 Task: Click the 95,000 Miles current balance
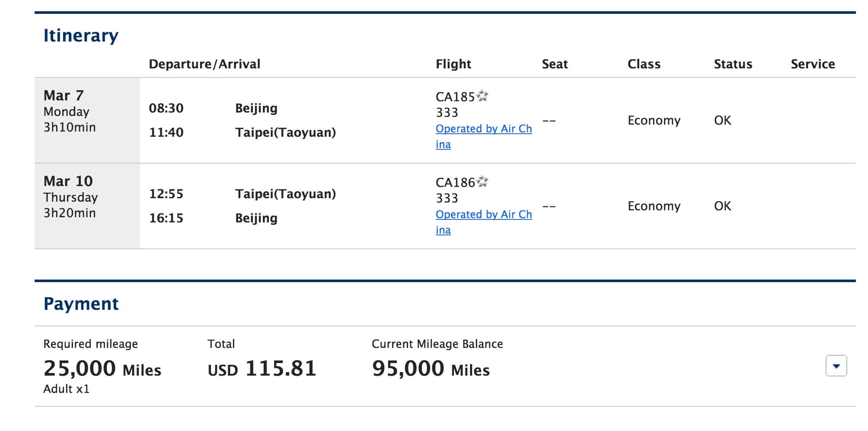(x=431, y=369)
